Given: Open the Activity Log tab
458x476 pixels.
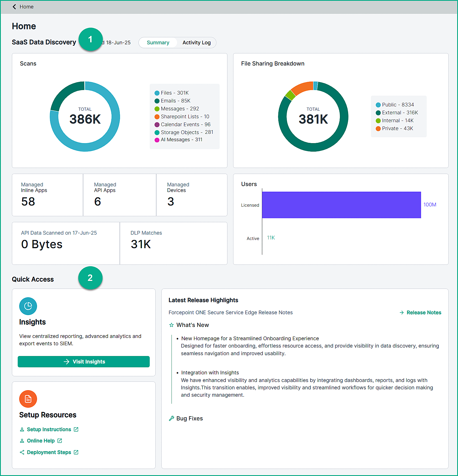Looking at the screenshot, I should tap(196, 43).
